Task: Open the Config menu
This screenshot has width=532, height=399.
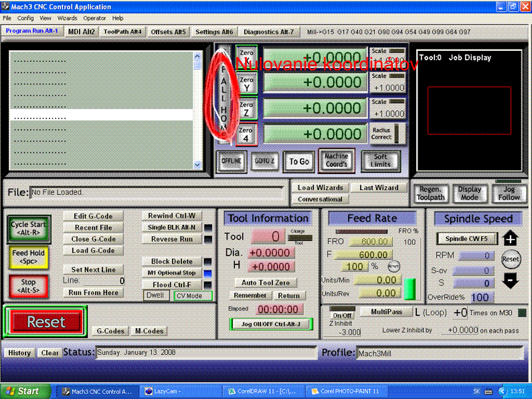Action: pyautogui.click(x=25, y=18)
